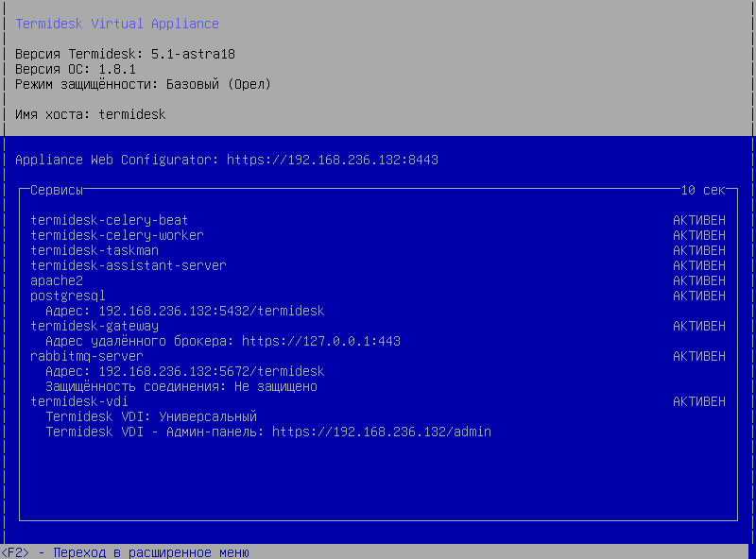Click the postgresql address 5432/termidesk
This screenshot has width=756, height=559.
[x=212, y=311]
